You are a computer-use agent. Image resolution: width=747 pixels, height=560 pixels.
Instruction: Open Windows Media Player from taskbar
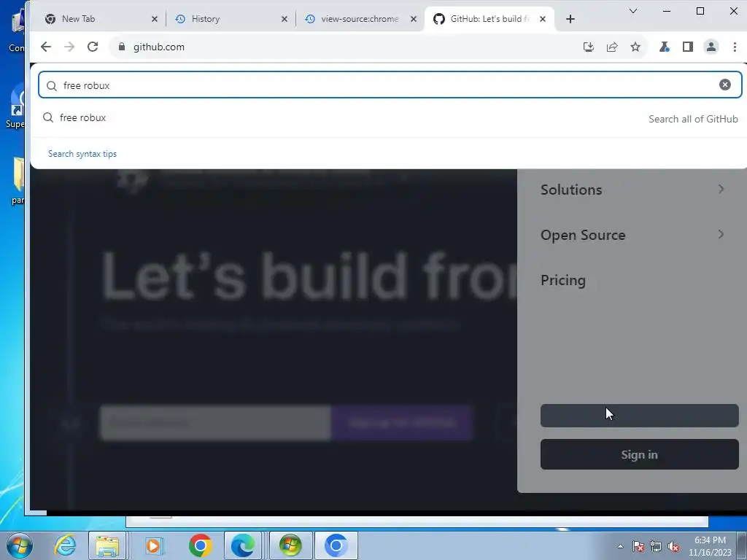pos(153,545)
